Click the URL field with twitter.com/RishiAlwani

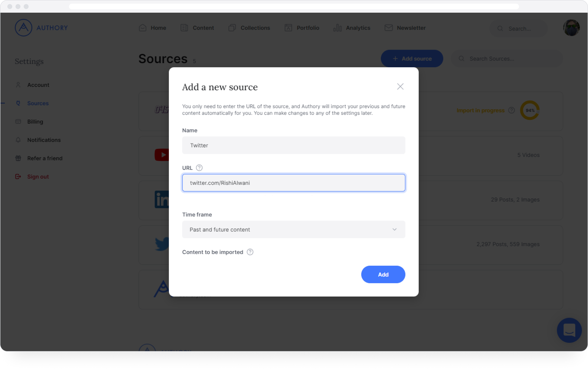coord(294,183)
